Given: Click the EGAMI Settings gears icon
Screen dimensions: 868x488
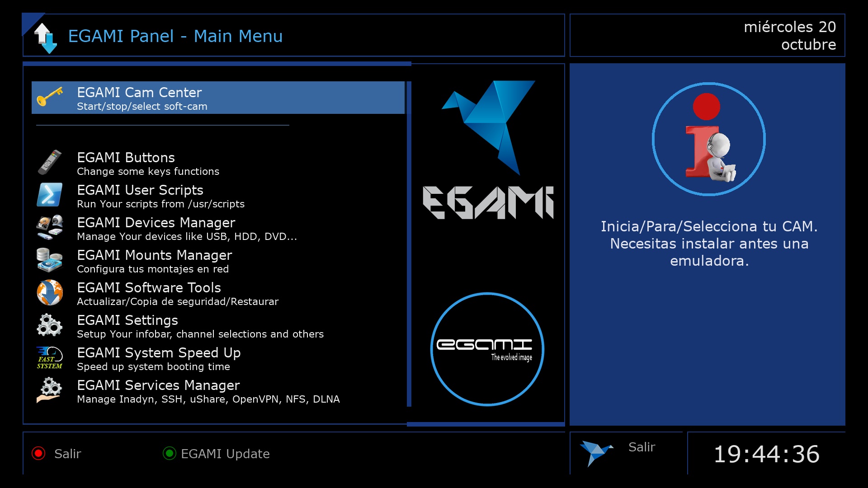Looking at the screenshot, I should 50,325.
